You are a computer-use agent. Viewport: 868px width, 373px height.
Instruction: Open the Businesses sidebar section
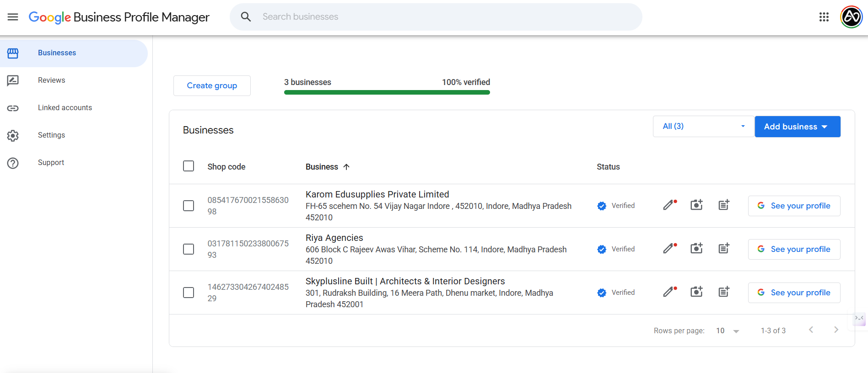pos(74,53)
